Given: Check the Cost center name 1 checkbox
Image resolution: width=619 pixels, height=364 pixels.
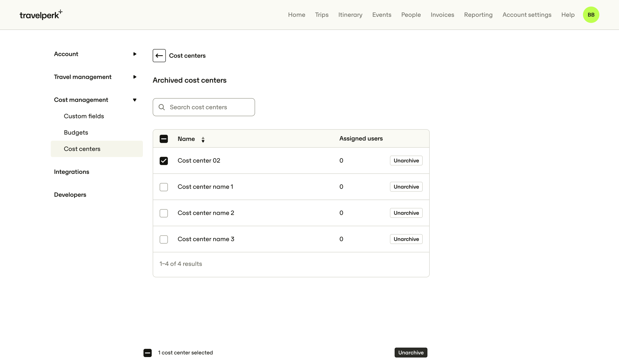Looking at the screenshot, I should (x=164, y=187).
